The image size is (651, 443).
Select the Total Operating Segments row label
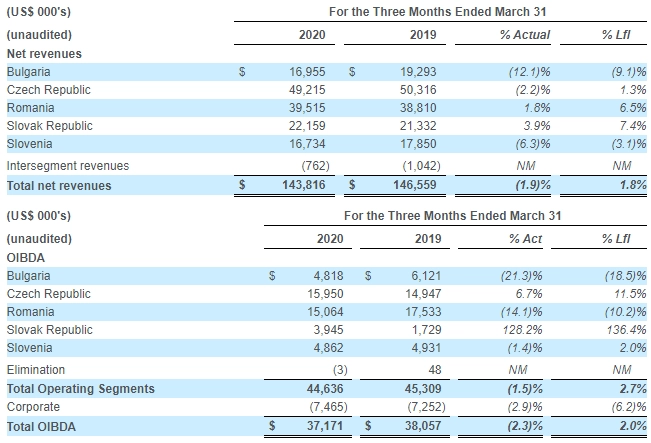click(81, 388)
